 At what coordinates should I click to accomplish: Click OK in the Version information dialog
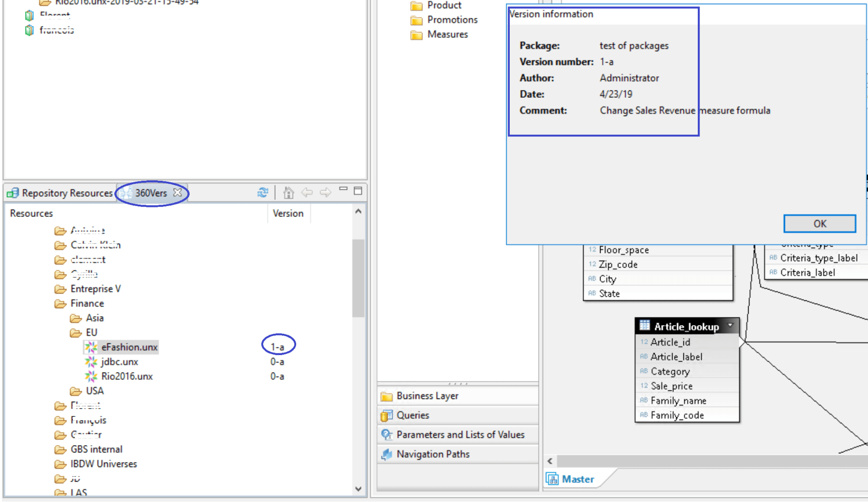pos(819,224)
